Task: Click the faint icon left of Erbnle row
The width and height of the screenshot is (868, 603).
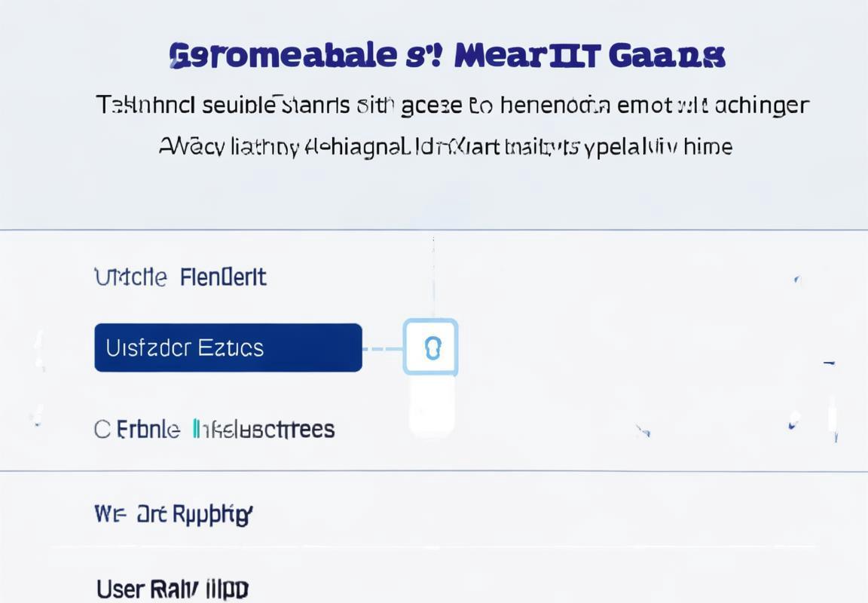Action: tap(37, 415)
